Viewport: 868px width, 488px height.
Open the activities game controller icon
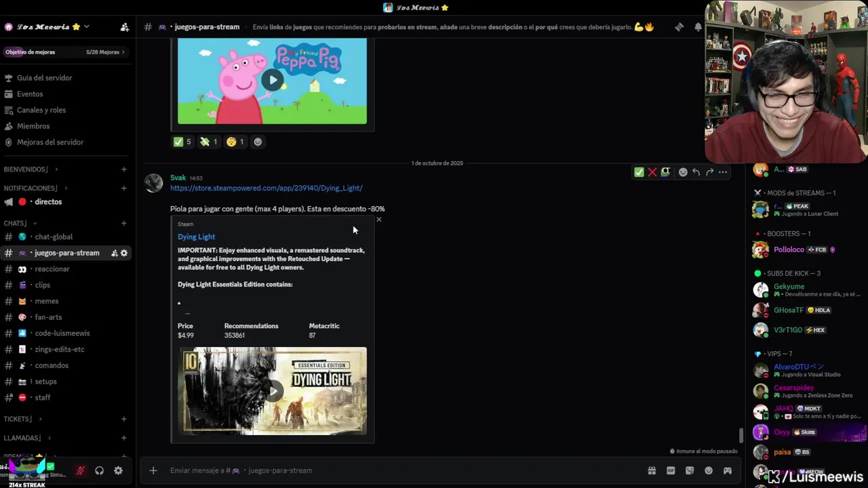pyautogui.click(x=728, y=470)
